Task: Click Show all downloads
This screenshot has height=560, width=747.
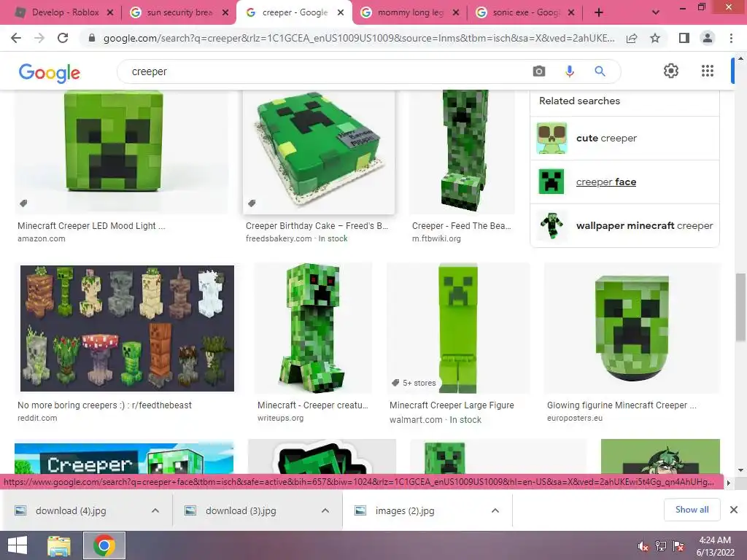Action: (x=692, y=510)
